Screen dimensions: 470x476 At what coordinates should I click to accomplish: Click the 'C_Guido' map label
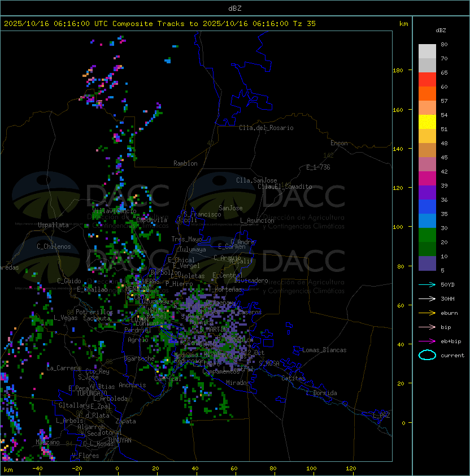click(x=69, y=281)
